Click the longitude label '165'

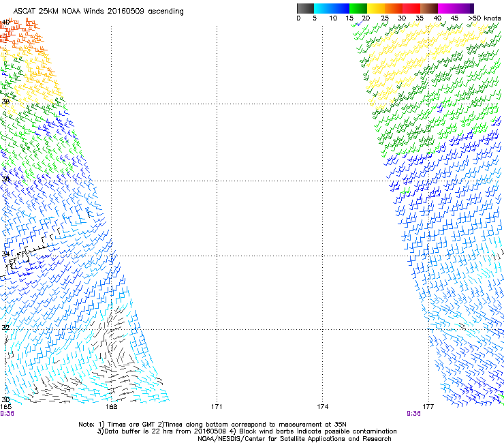coord(5,407)
